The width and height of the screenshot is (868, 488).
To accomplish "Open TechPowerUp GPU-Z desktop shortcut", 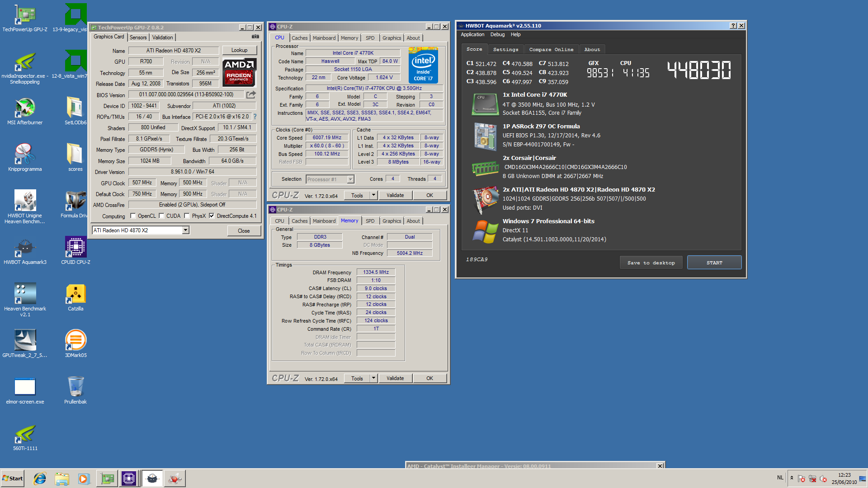I will 25,19.
